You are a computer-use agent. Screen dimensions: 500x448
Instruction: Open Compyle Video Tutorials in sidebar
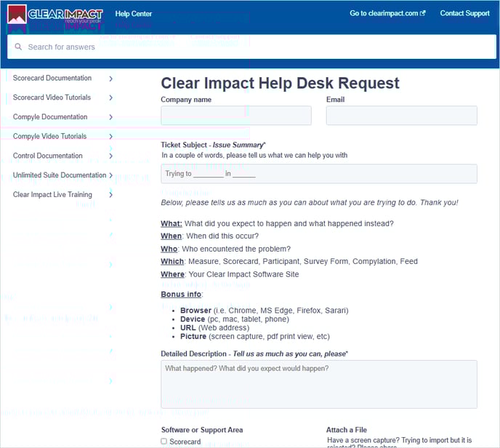pyautogui.click(x=49, y=136)
